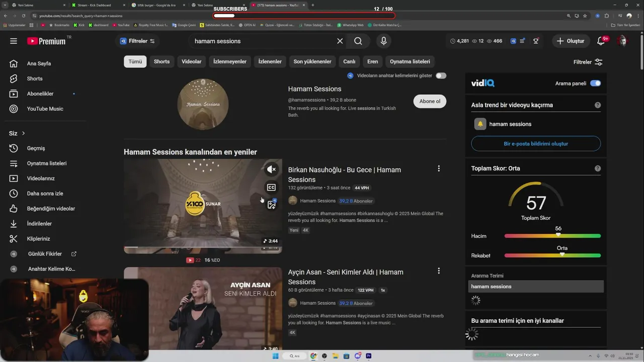644x362 pixels.
Task: Clear the search box with X
Action: click(x=340, y=41)
